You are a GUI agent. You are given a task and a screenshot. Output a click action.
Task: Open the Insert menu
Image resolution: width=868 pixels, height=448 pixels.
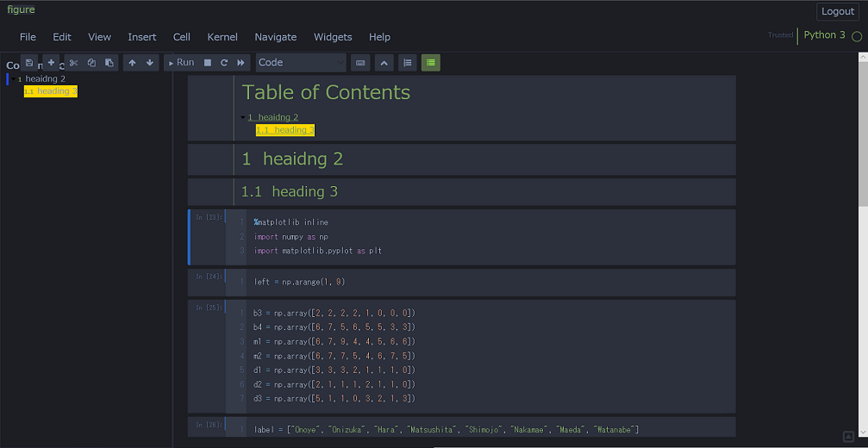[x=142, y=37]
